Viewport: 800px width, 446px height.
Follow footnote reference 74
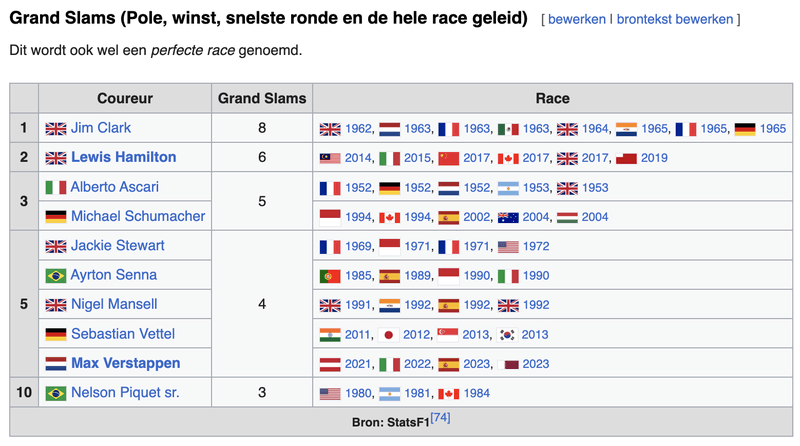pos(440,417)
